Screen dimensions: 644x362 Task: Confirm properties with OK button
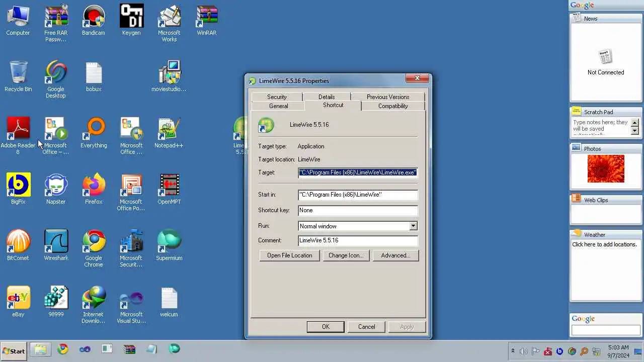(x=326, y=327)
